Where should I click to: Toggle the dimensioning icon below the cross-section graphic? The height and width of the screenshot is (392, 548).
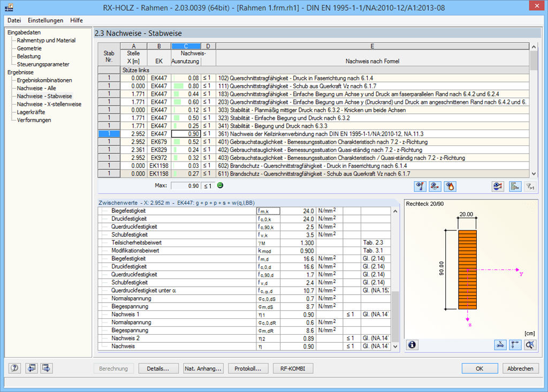(x=500, y=345)
